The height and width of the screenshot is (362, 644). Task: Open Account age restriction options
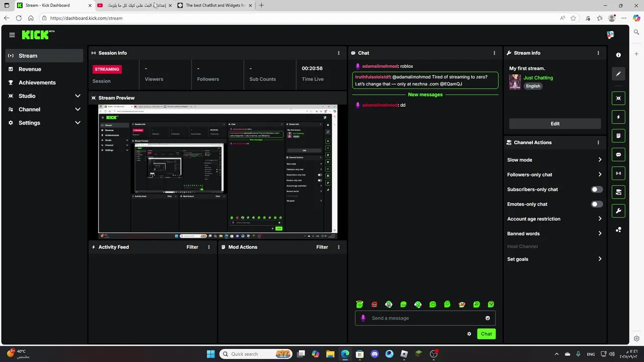tap(600, 219)
